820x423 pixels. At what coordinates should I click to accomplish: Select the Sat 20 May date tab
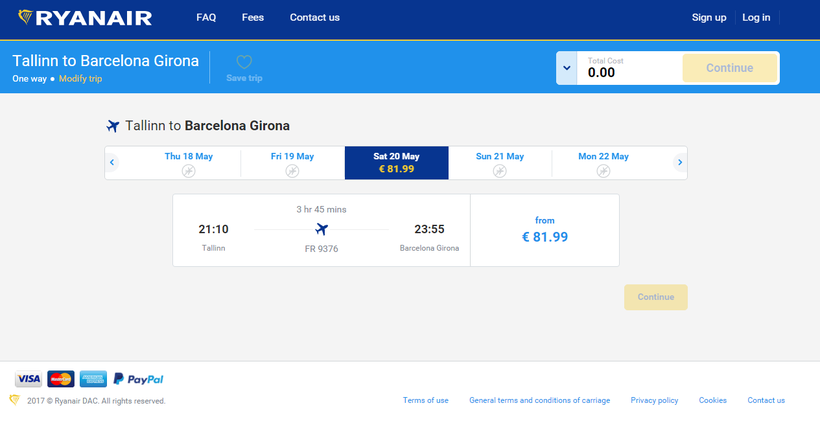[x=396, y=162]
